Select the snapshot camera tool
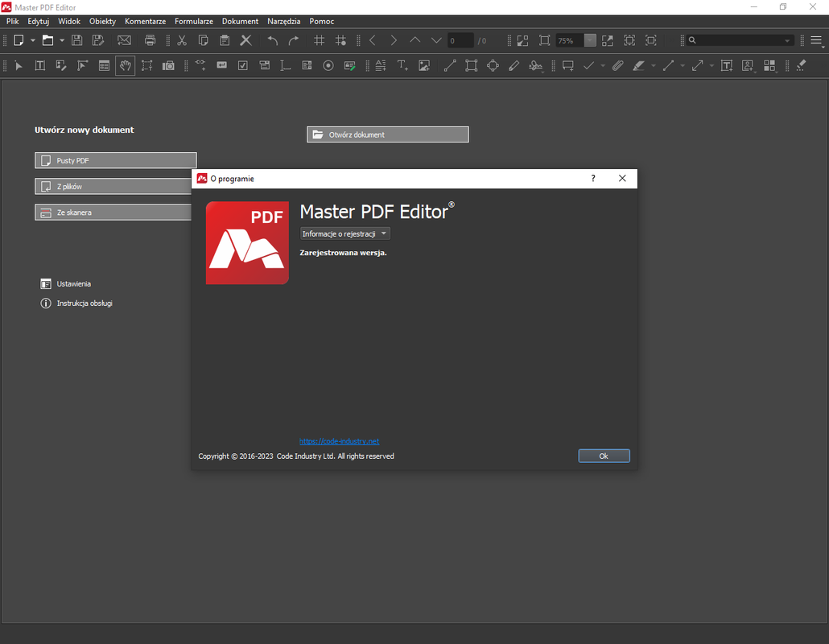 pos(169,65)
